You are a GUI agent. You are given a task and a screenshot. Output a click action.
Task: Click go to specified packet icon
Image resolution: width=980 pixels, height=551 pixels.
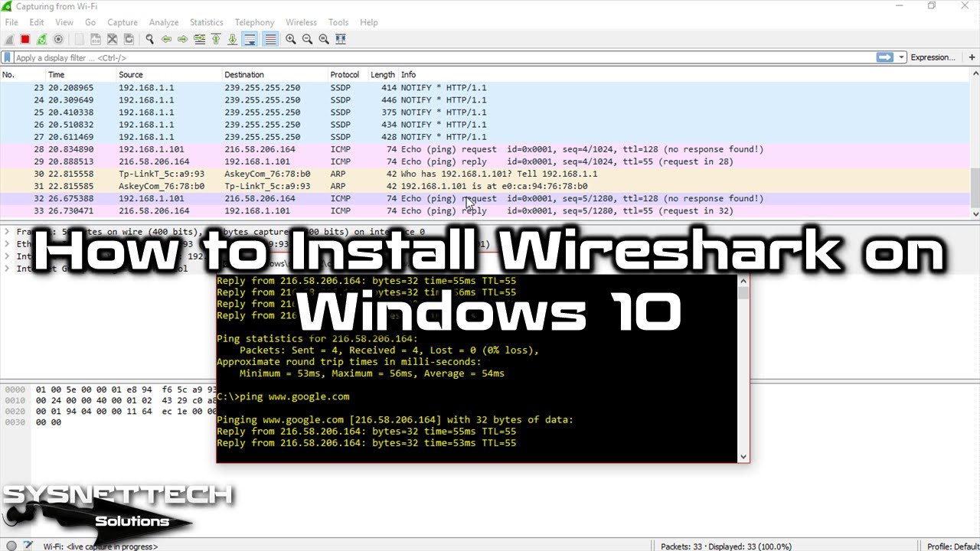tap(200, 39)
